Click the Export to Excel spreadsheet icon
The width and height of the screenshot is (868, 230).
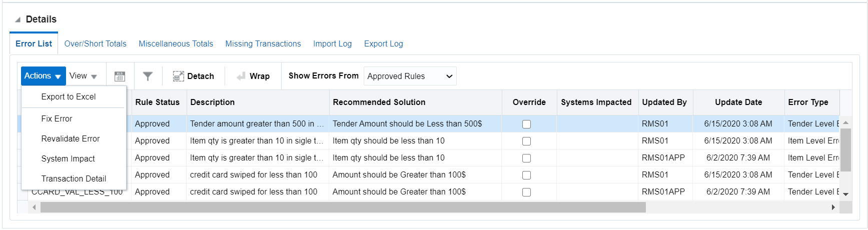[120, 76]
